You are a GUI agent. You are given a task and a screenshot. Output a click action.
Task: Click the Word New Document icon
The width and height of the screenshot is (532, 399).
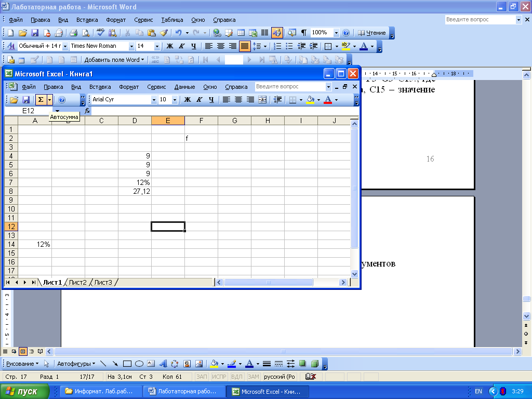tap(11, 33)
